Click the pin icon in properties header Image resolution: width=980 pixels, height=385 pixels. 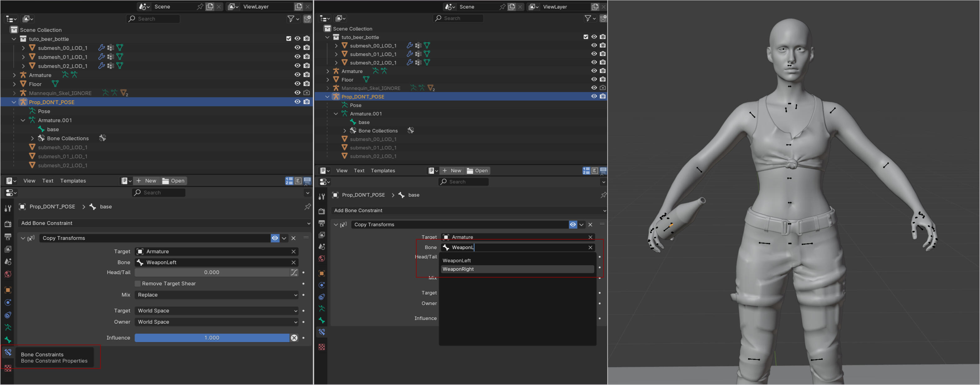point(307,207)
